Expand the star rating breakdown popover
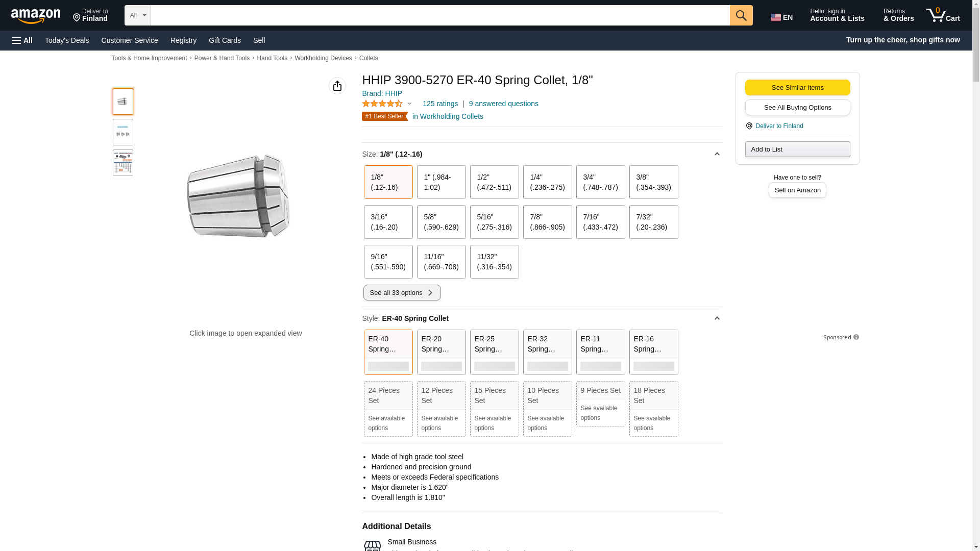 tap(409, 104)
